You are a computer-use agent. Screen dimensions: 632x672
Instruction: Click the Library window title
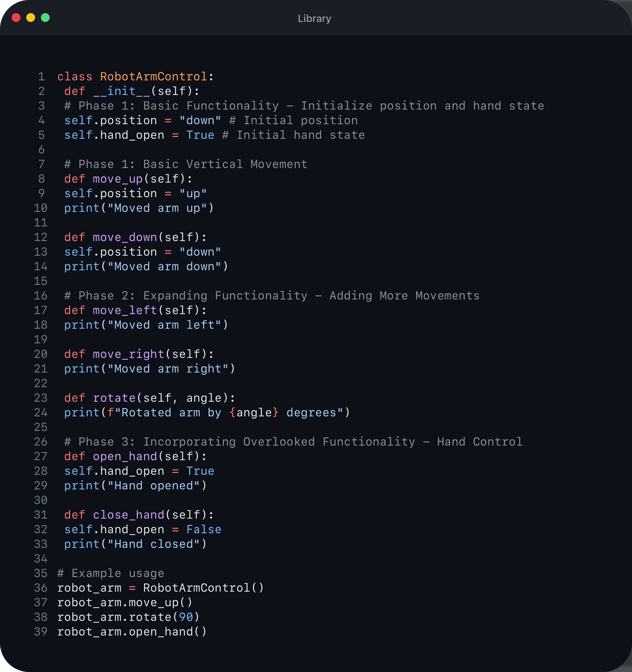[x=314, y=19]
